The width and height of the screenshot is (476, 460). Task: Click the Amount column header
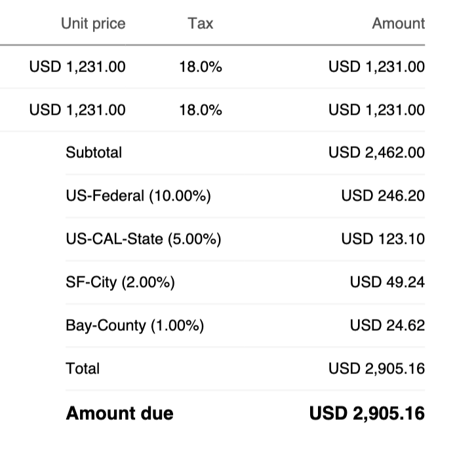(x=398, y=24)
